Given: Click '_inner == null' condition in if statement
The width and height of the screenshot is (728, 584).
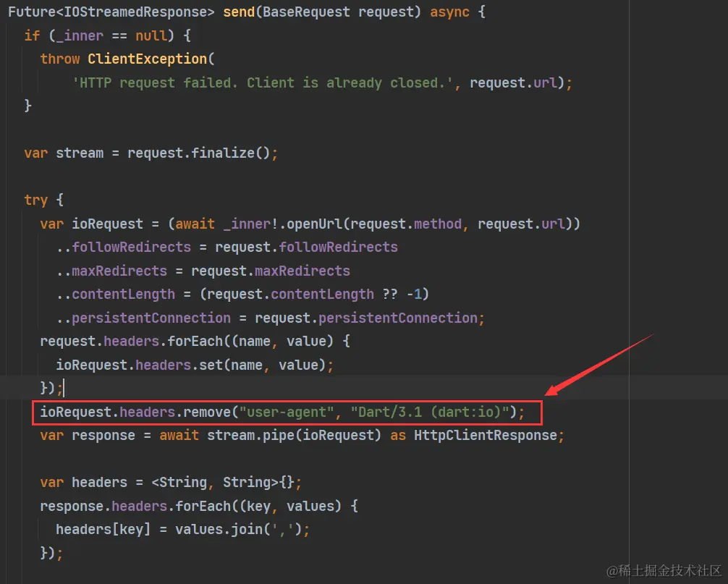Looking at the screenshot, I should click(x=111, y=35).
